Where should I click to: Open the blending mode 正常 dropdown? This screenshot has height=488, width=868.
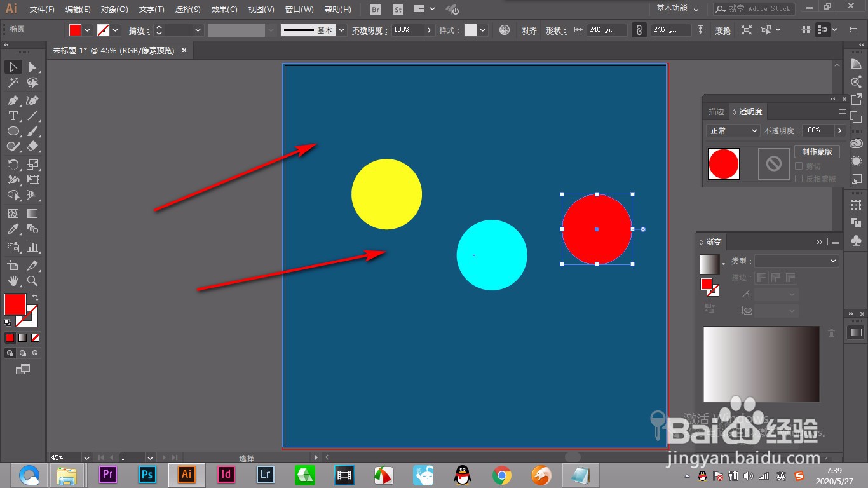(733, 130)
